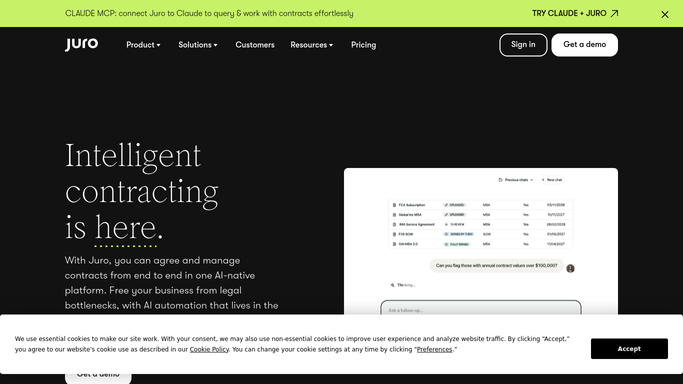Image resolution: width=683 pixels, height=384 pixels.
Task: Select the IMA Service Agreement row name
Action: click(x=417, y=225)
